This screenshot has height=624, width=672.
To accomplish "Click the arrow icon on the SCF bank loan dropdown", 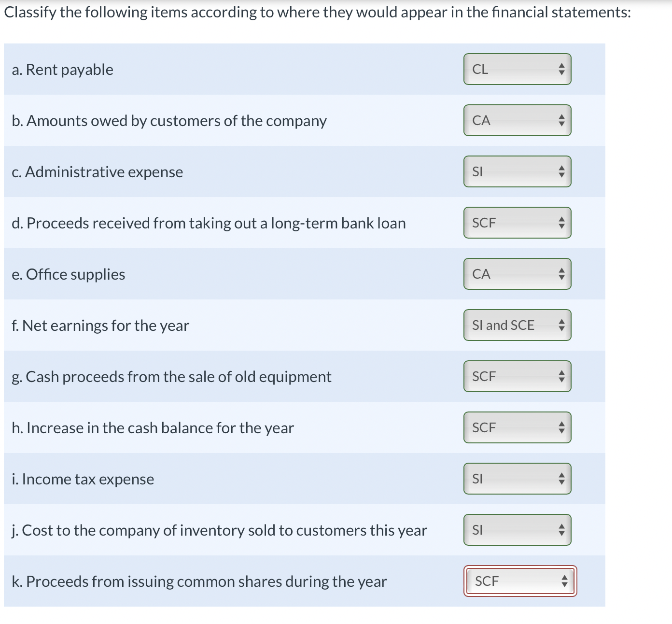I will point(561,223).
